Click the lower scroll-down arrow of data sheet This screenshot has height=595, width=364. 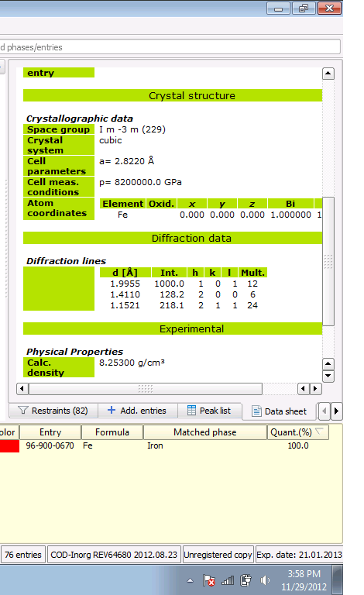click(328, 376)
